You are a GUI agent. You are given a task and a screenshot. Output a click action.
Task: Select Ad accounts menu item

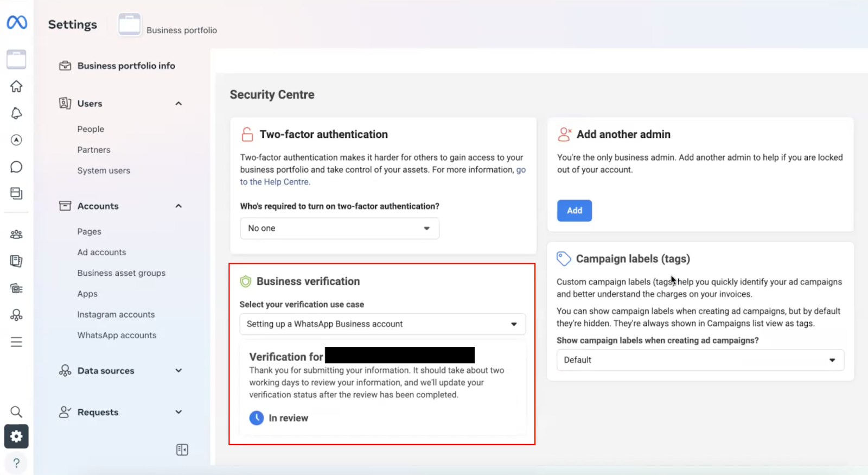point(101,252)
